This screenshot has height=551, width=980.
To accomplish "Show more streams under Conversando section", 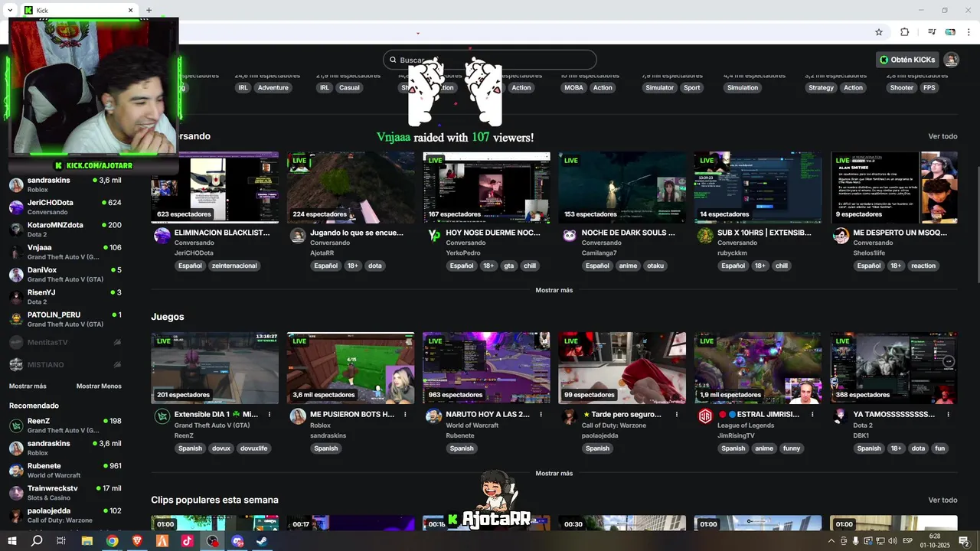I will coord(554,290).
